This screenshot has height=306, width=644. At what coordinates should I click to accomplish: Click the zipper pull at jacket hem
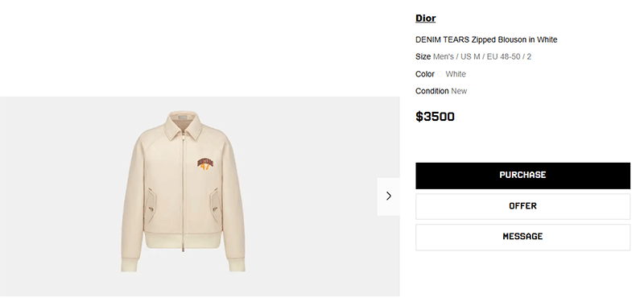[x=184, y=246]
